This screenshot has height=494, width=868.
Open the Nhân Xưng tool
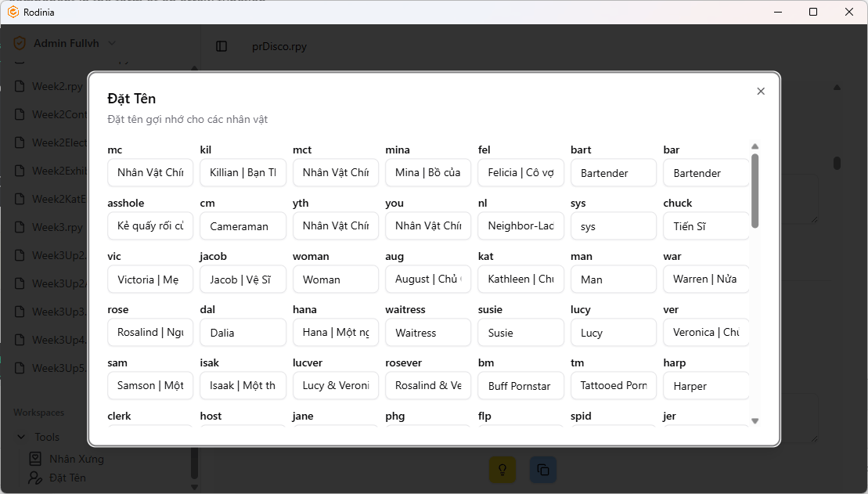click(x=77, y=459)
